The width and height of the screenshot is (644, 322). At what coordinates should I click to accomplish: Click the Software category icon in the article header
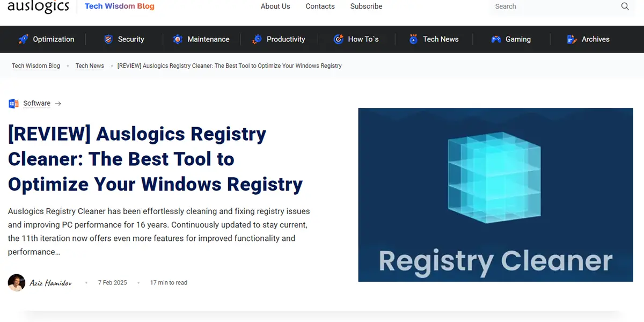[13, 103]
